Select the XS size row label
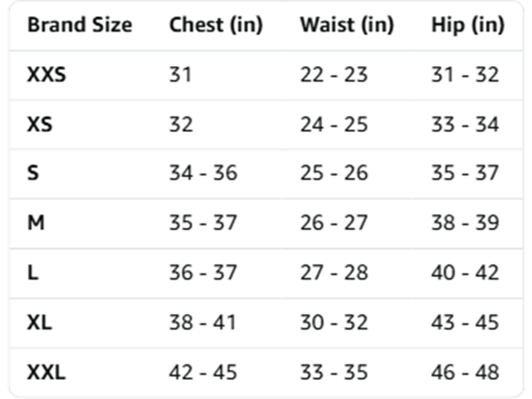 click(x=40, y=125)
